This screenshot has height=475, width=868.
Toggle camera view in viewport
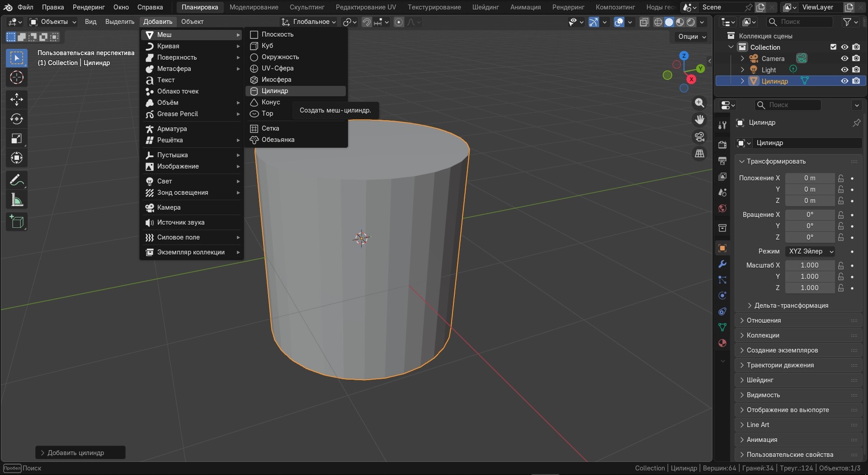[699, 137]
